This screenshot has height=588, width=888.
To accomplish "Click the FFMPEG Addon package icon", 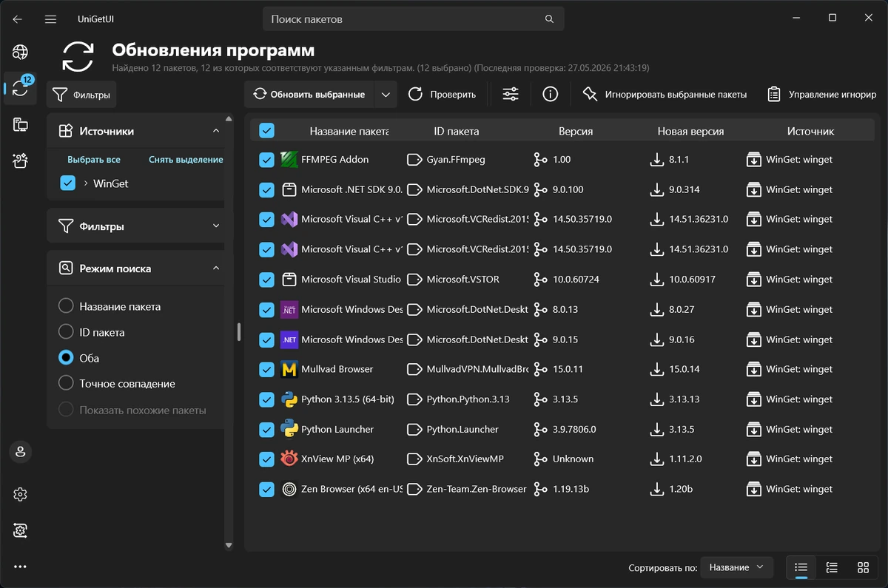I will pos(289,159).
